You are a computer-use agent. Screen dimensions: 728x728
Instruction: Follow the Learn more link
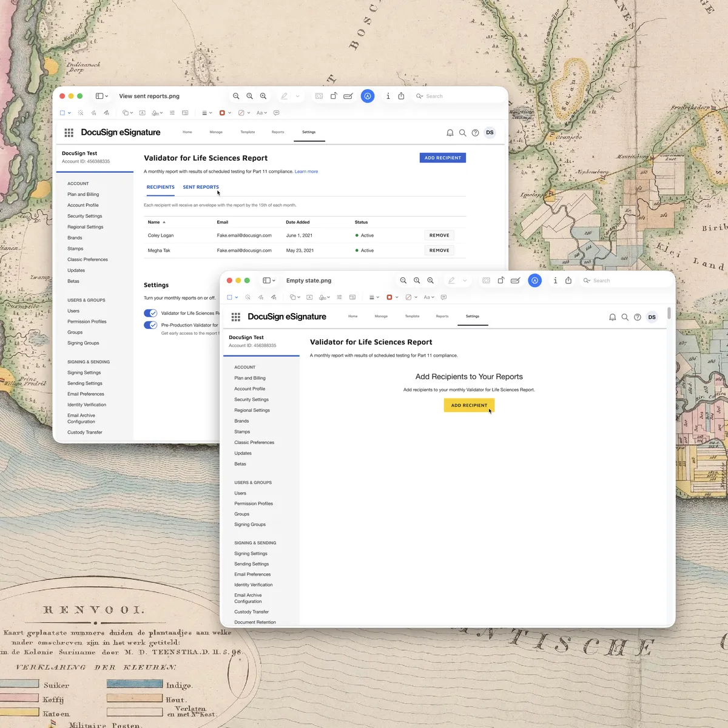click(306, 172)
